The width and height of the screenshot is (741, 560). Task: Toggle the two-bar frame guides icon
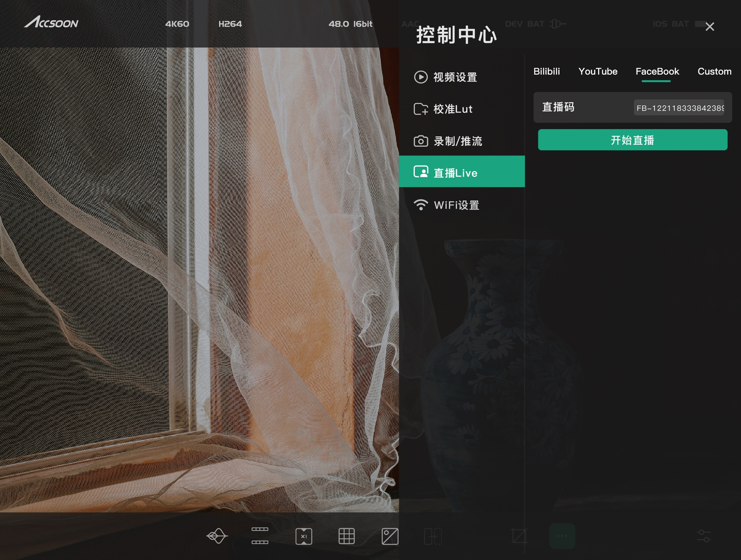coord(260,535)
